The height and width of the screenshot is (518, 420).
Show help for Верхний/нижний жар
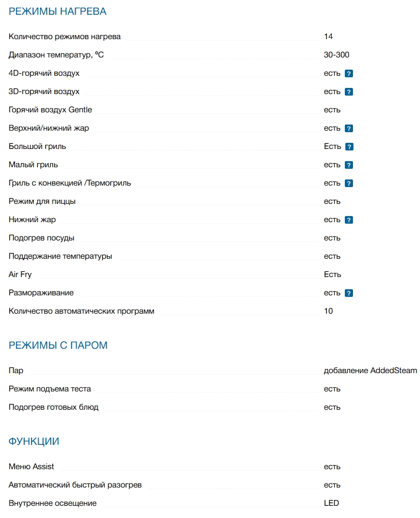[x=348, y=129]
